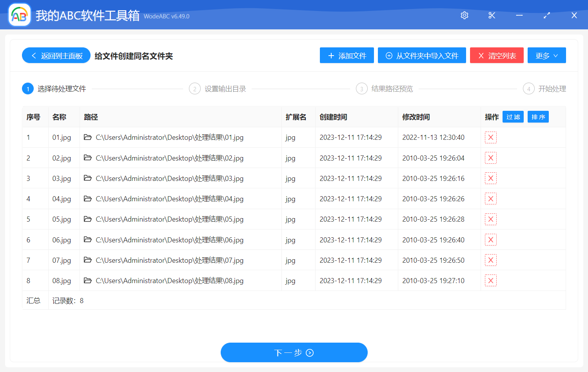Click the 排序 sort button
Image resolution: width=588 pixels, height=372 pixels.
pyautogui.click(x=538, y=116)
